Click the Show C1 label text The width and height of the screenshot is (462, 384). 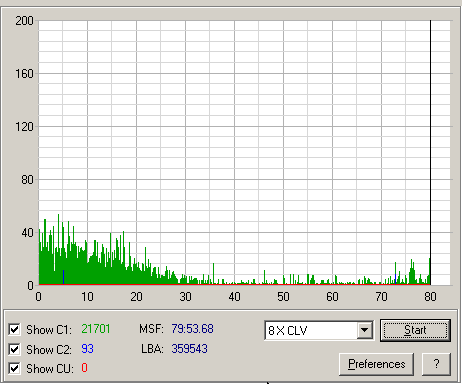(x=49, y=330)
